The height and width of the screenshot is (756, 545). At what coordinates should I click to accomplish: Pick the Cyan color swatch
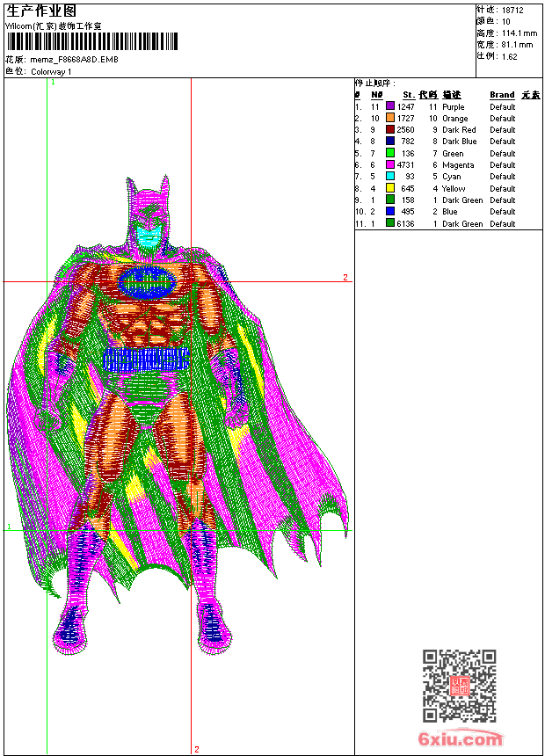390,176
